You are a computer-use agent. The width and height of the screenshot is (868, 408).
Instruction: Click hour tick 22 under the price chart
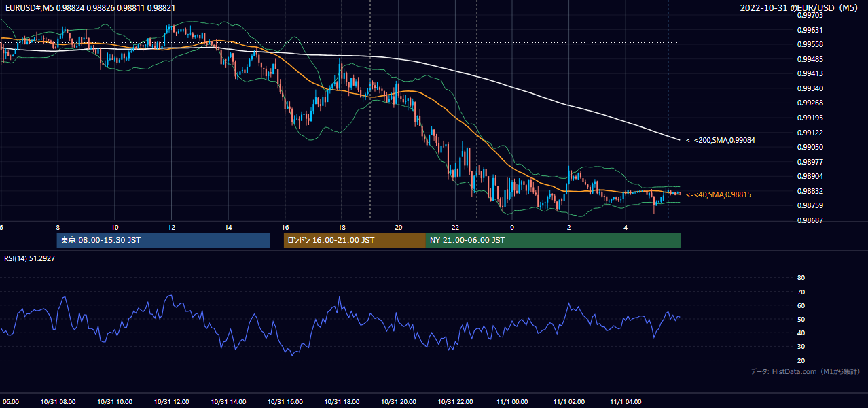click(x=455, y=227)
